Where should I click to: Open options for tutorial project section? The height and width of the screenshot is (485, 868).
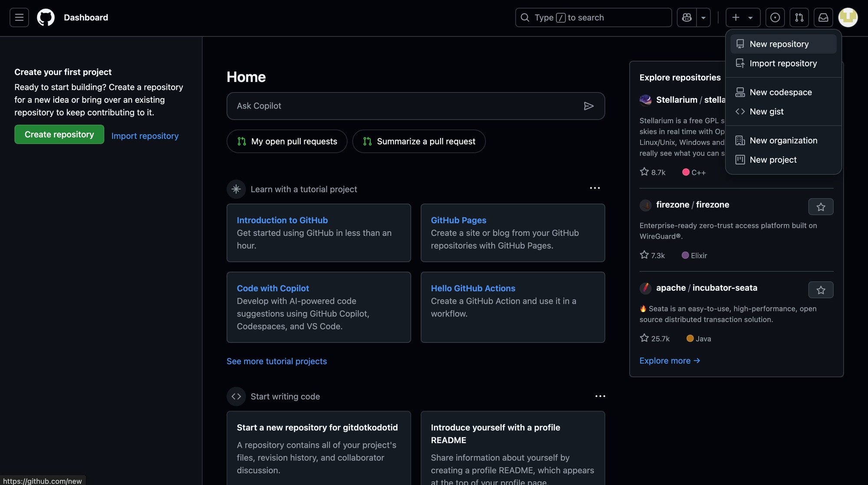(595, 188)
